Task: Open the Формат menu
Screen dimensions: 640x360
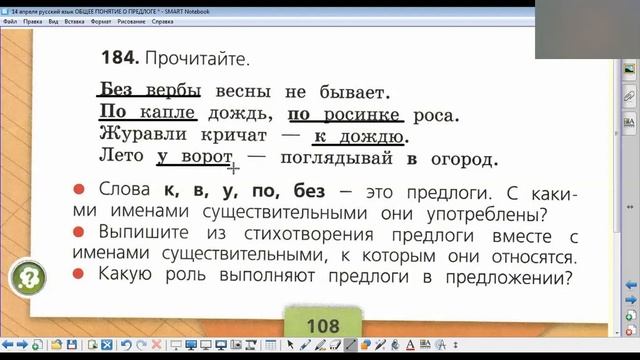Action: pos(101,22)
